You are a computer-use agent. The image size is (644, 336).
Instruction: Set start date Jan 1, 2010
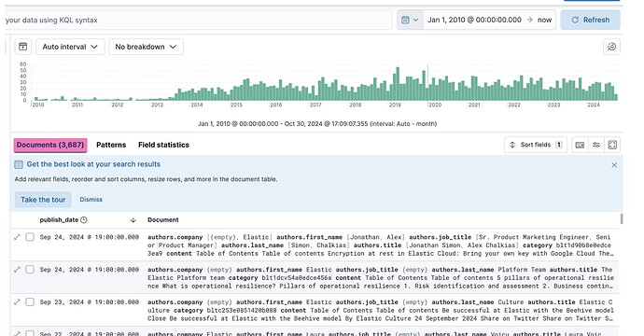coord(474,20)
